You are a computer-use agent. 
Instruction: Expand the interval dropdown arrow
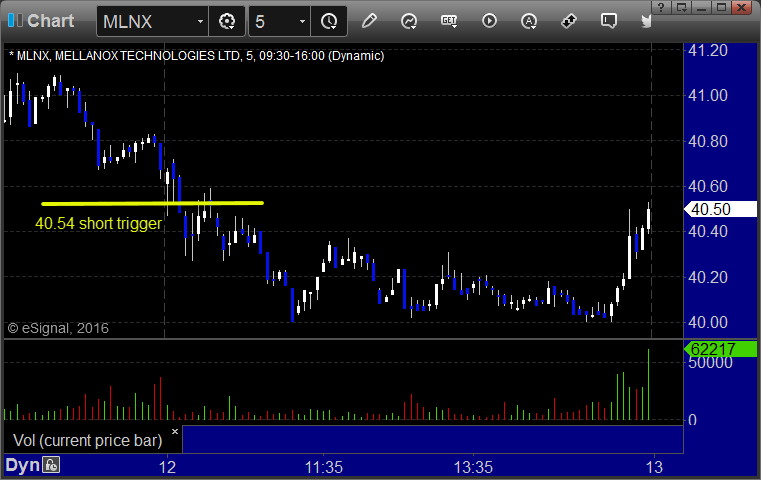point(302,21)
